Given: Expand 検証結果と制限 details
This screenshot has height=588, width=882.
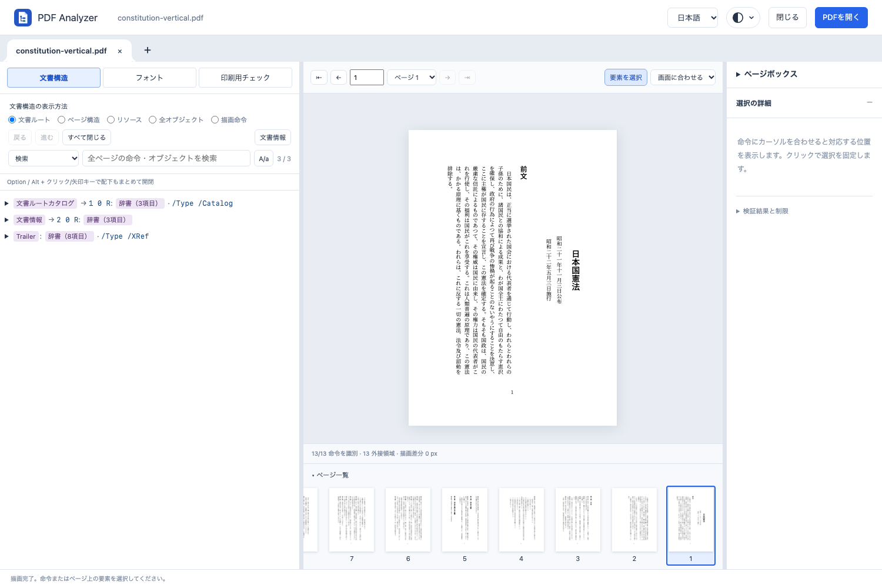Looking at the screenshot, I should (763, 211).
